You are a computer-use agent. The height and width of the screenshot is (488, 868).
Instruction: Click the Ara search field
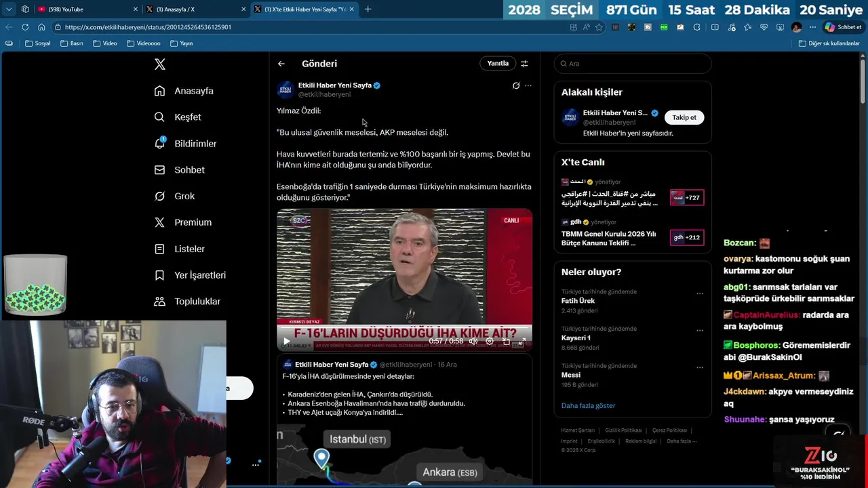click(633, 64)
